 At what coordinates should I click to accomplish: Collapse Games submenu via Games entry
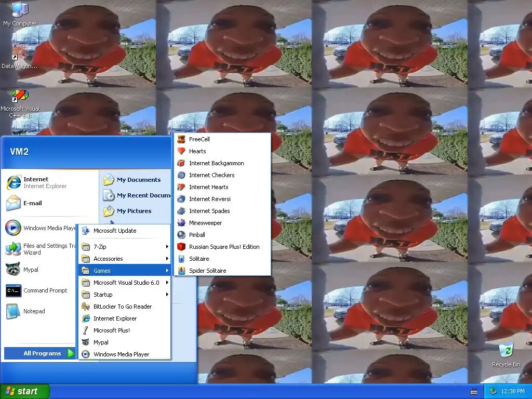coord(125,270)
